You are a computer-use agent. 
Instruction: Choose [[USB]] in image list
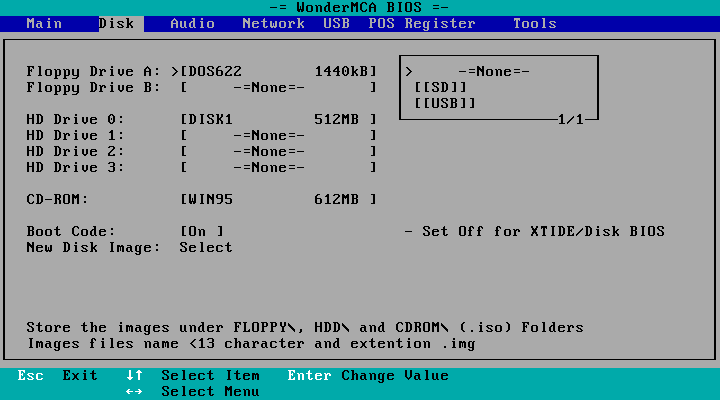[445, 103]
